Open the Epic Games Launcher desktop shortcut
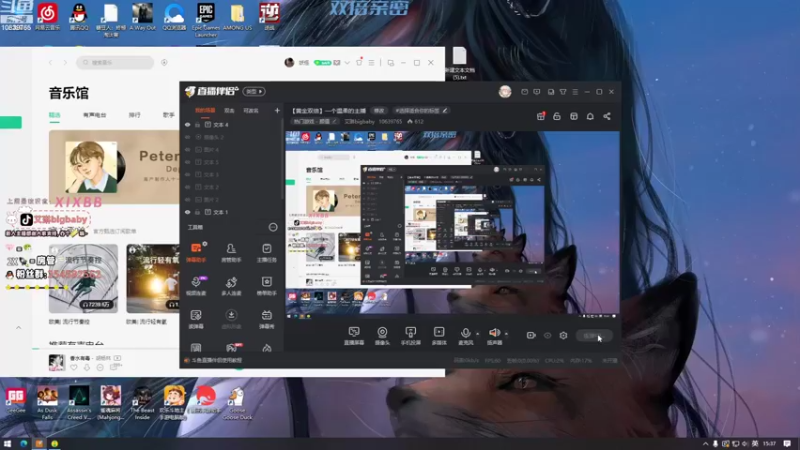800x450 pixels. (206, 19)
